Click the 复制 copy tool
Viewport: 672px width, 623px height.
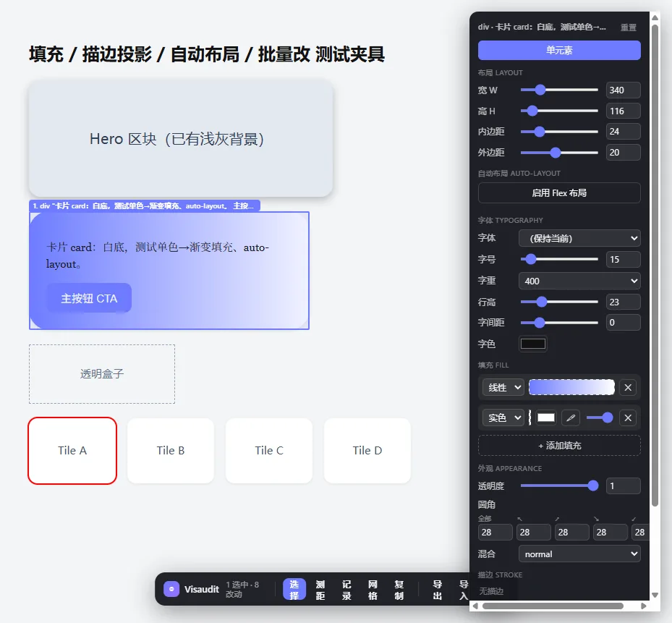(x=399, y=590)
